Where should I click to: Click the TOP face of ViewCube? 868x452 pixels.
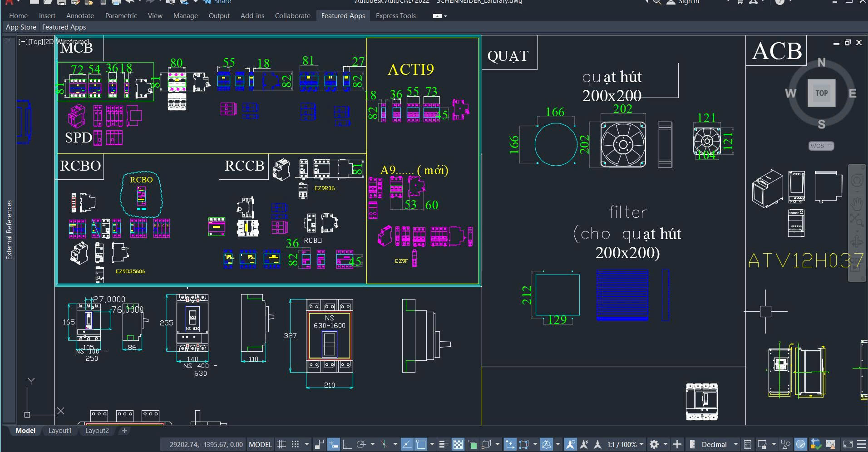(x=821, y=93)
